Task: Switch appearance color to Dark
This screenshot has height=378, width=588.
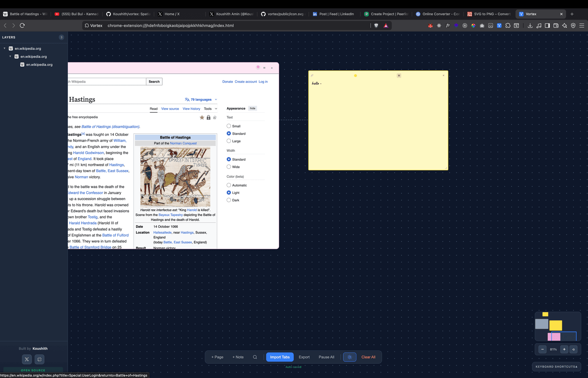Action: [x=229, y=200]
